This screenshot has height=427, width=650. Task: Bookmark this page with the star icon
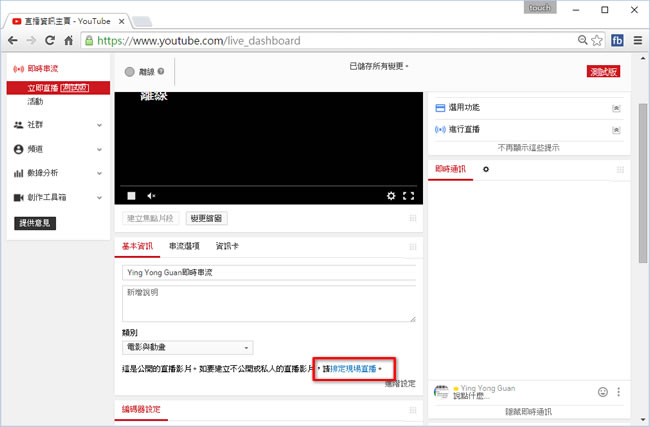tap(597, 40)
